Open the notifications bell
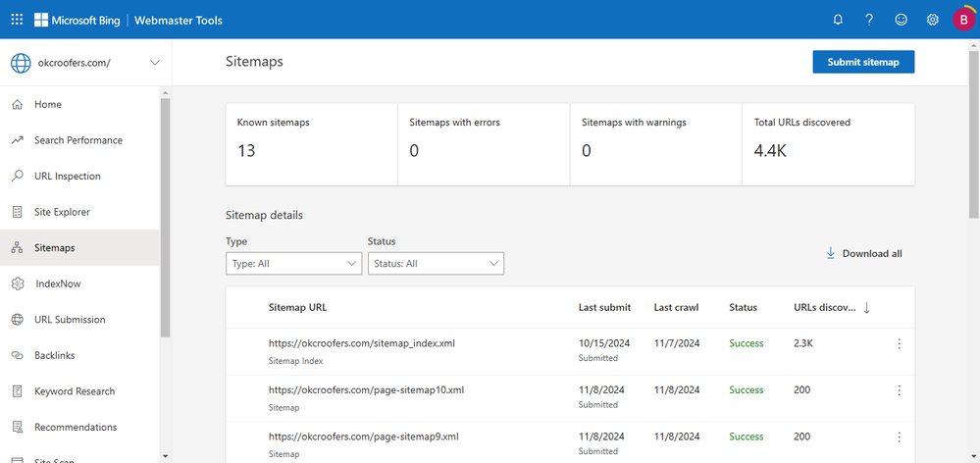Image resolution: width=980 pixels, height=463 pixels. [x=838, y=20]
